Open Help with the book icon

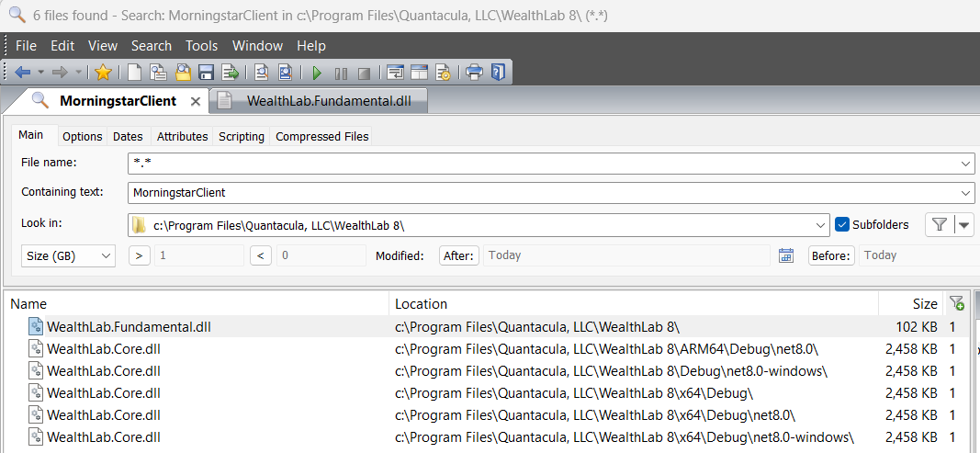pyautogui.click(x=497, y=73)
